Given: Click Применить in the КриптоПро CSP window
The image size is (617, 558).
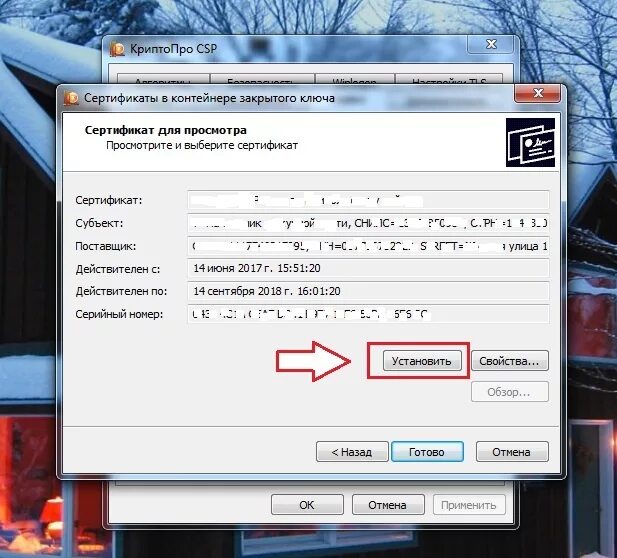Looking at the screenshot, I should tap(469, 504).
